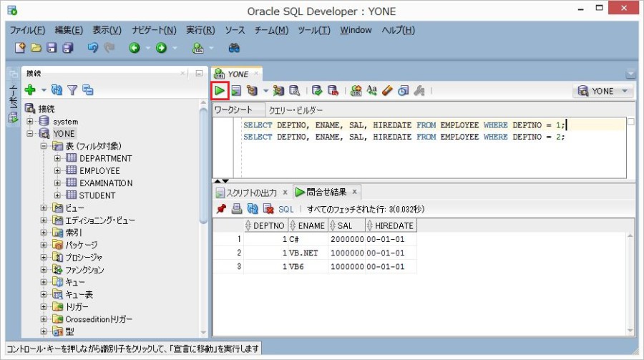644x360 pixels.
Task: Open the ファイル(F) menu
Action: (x=27, y=30)
